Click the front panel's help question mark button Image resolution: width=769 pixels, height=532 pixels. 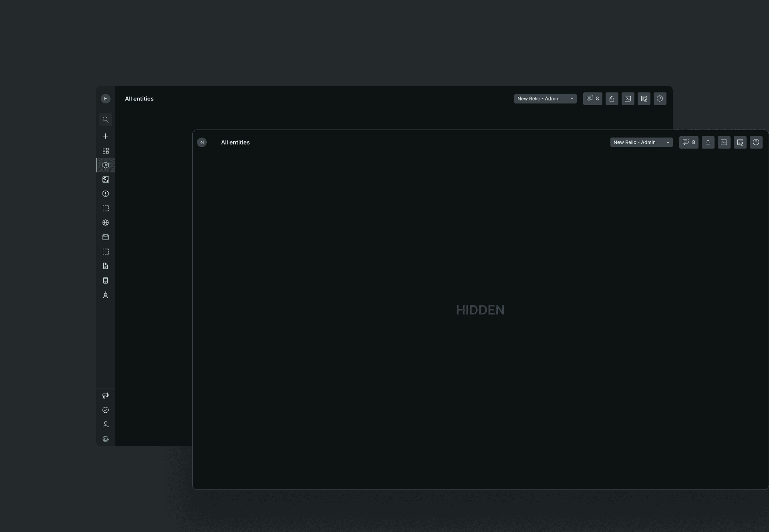[756, 143]
